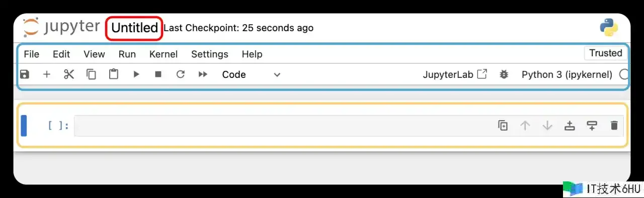Screen dimensions: 644x198
Task: Open the File menu
Action: (31, 54)
